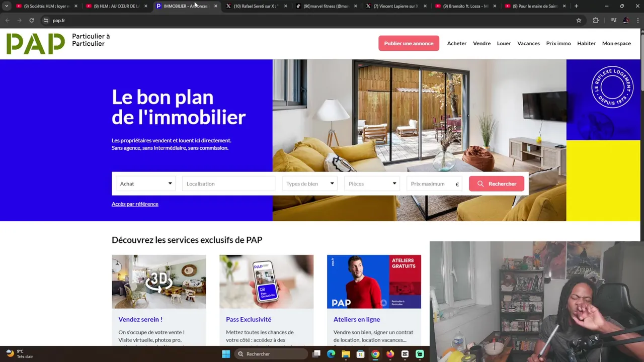Switch to HLM : AU CŒUR tab
Image resolution: width=644 pixels, height=362 pixels.
(x=116, y=6)
